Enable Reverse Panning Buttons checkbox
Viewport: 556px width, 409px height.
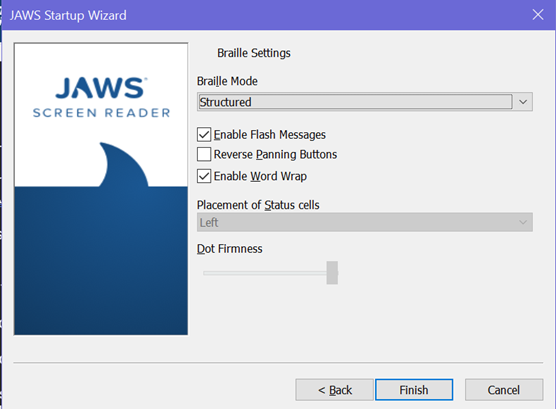204,155
